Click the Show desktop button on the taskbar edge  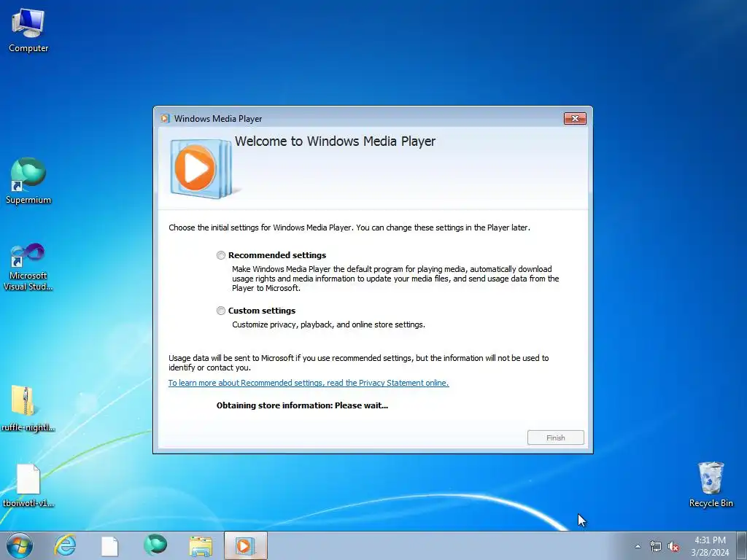click(x=742, y=545)
